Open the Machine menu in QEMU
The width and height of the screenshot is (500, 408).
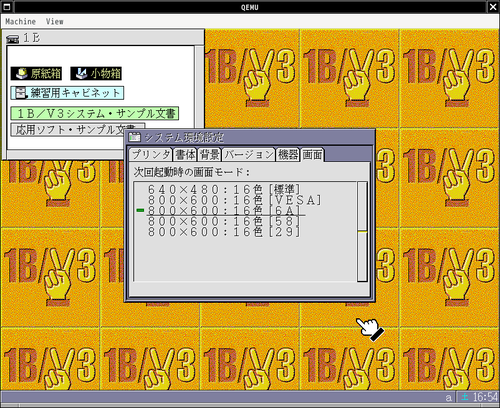[x=21, y=21]
